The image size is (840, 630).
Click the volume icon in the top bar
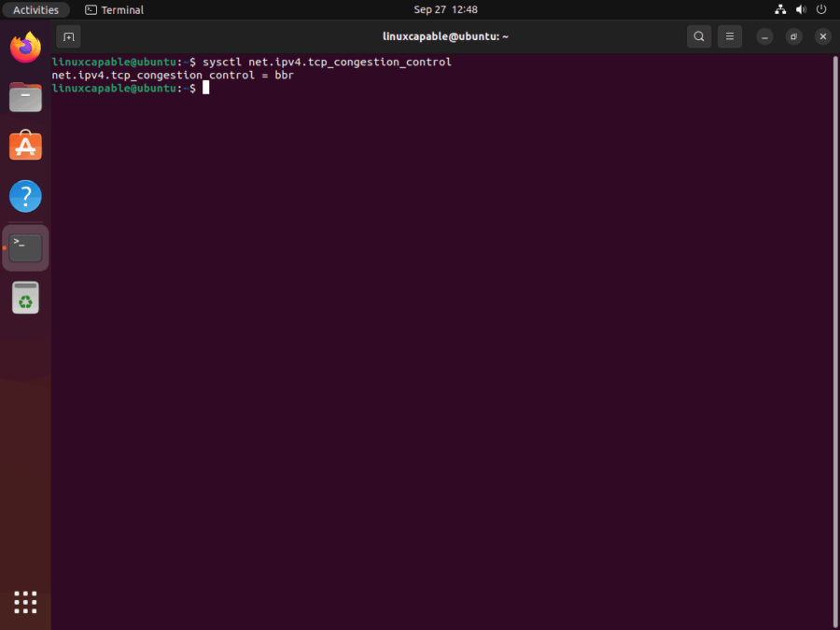click(x=801, y=9)
